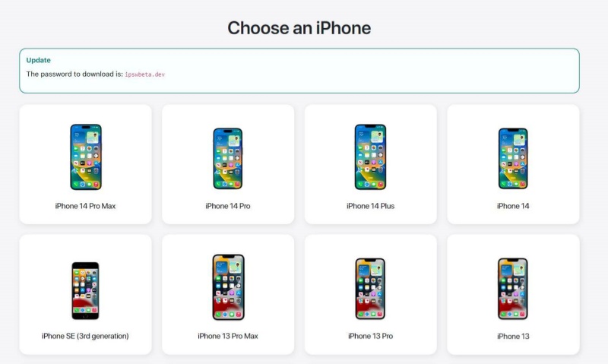
Task: Click the iPhone 13 Pro Max phone image
Action: pos(228,286)
